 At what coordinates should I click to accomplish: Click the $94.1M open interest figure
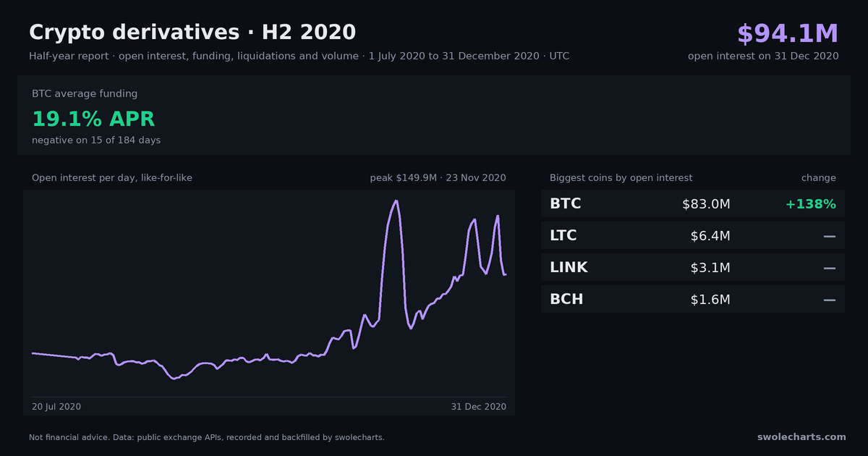788,34
